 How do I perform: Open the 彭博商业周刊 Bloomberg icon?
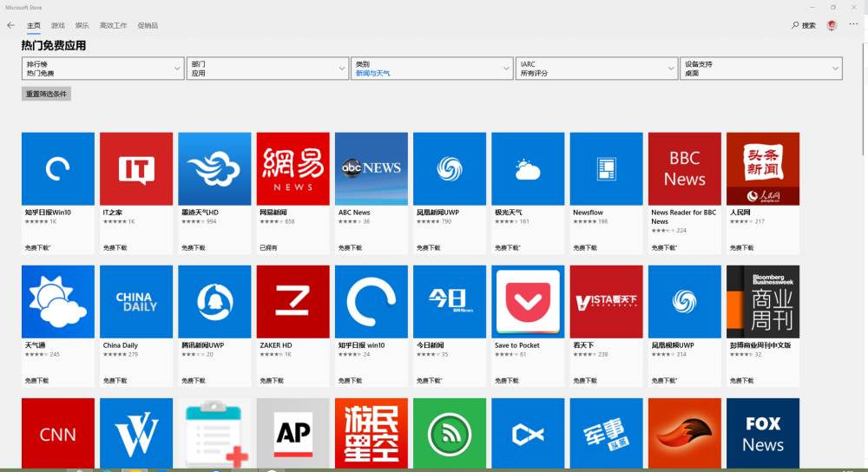[x=763, y=302]
